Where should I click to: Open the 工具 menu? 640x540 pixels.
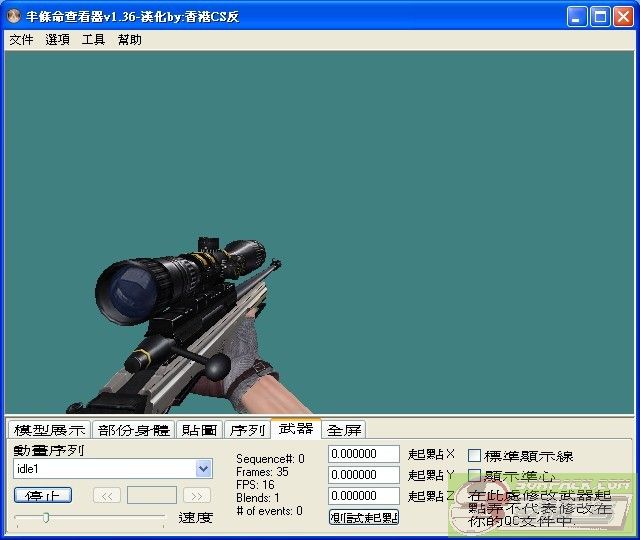coord(93,40)
